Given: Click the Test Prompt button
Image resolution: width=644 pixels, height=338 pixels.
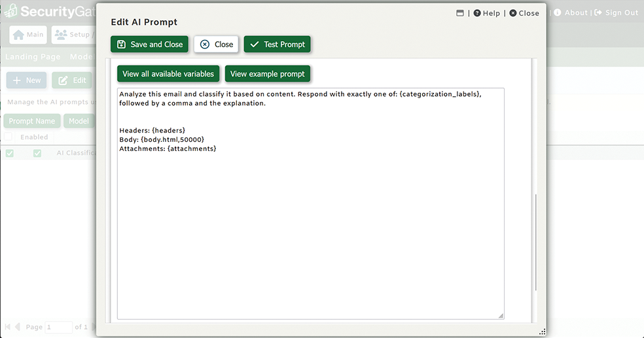Looking at the screenshot, I should click(x=277, y=44).
